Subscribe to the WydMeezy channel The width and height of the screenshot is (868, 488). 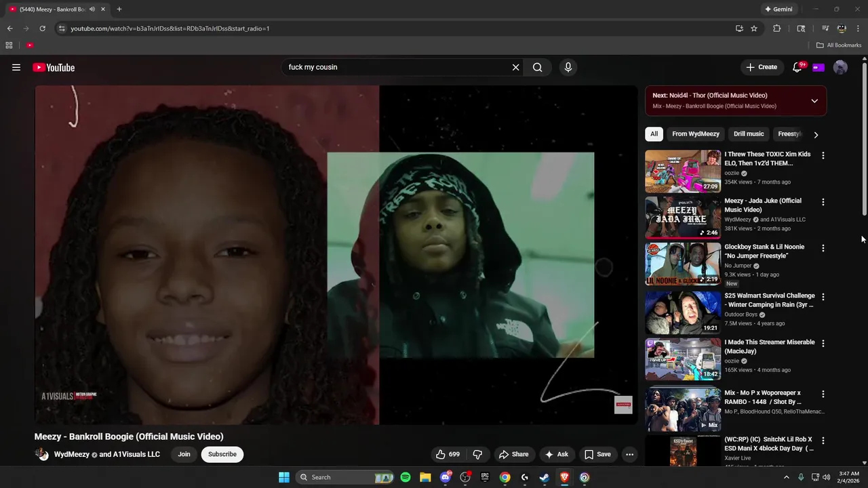[x=222, y=454]
